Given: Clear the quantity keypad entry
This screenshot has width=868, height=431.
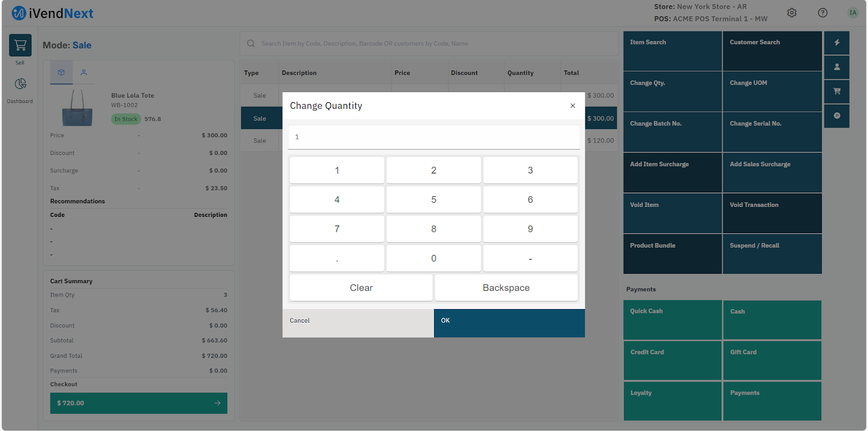Looking at the screenshot, I should [x=361, y=288].
